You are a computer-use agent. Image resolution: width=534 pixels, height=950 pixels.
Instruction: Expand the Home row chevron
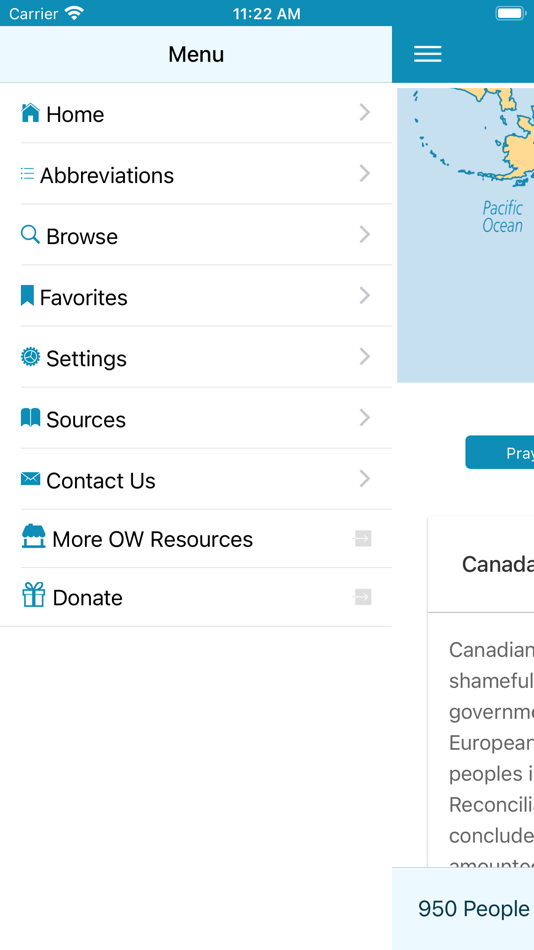point(364,113)
